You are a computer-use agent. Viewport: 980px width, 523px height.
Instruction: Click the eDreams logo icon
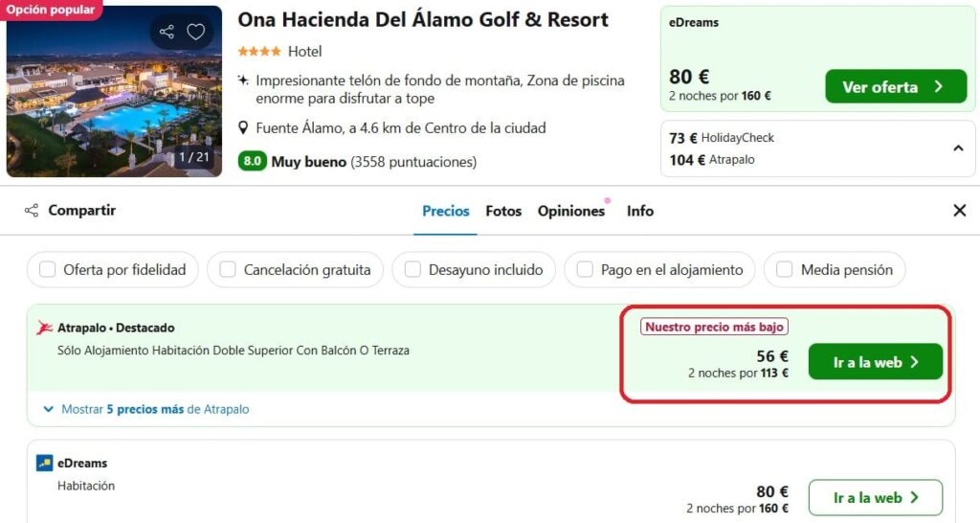pyautogui.click(x=44, y=463)
